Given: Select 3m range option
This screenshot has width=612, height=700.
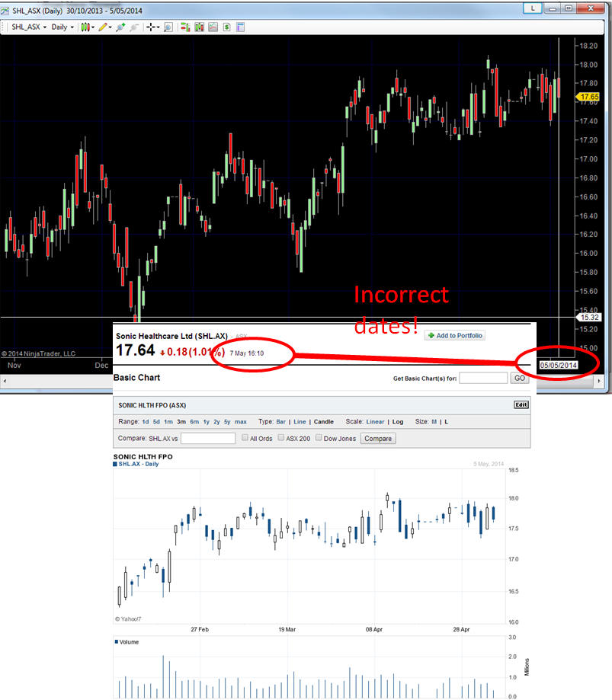Looking at the screenshot, I should click(181, 421).
